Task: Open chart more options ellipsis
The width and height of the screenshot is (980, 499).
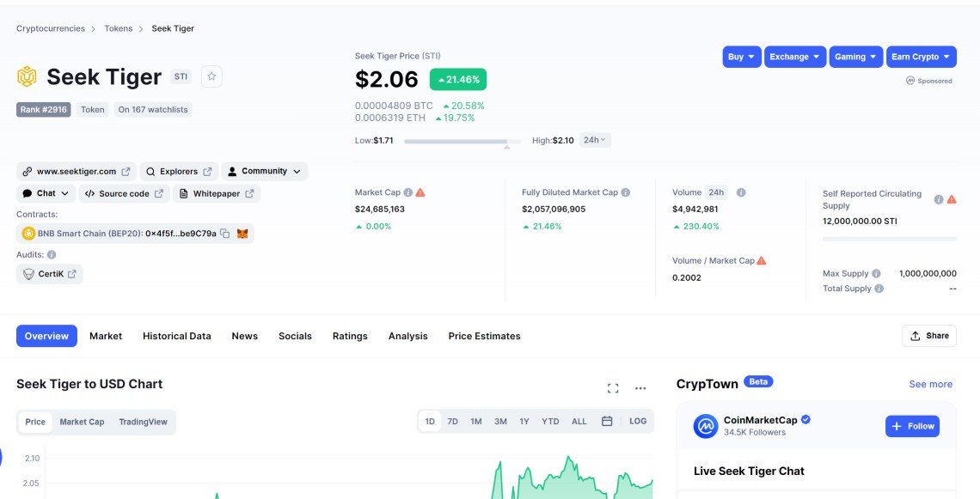Action: (x=640, y=388)
